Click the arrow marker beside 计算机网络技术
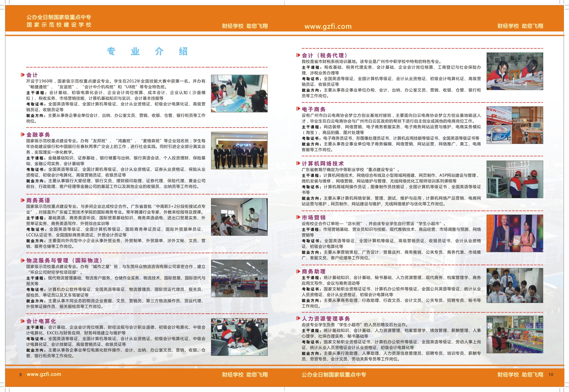 298,163
